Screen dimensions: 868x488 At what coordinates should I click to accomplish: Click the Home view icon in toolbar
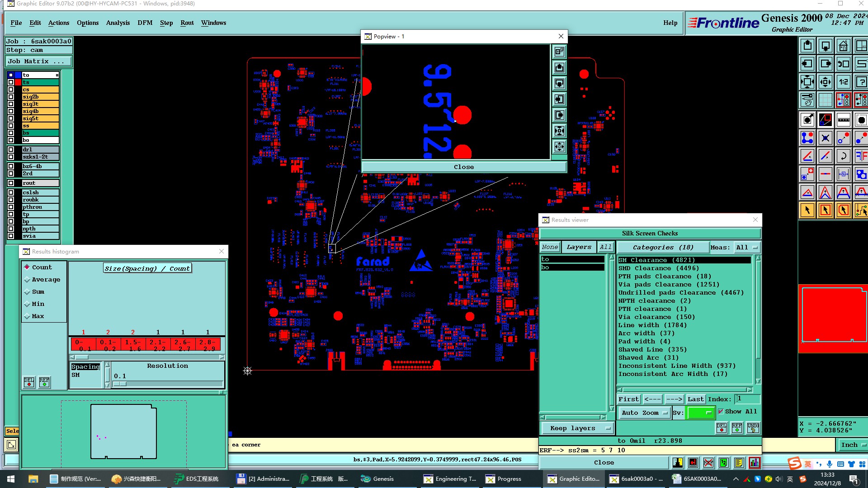[x=843, y=46]
